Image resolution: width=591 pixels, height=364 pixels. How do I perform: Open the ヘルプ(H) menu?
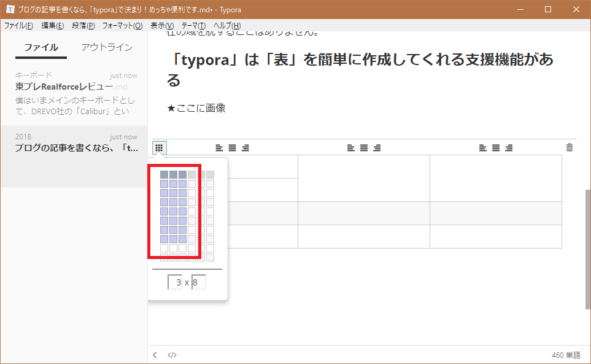coord(227,25)
